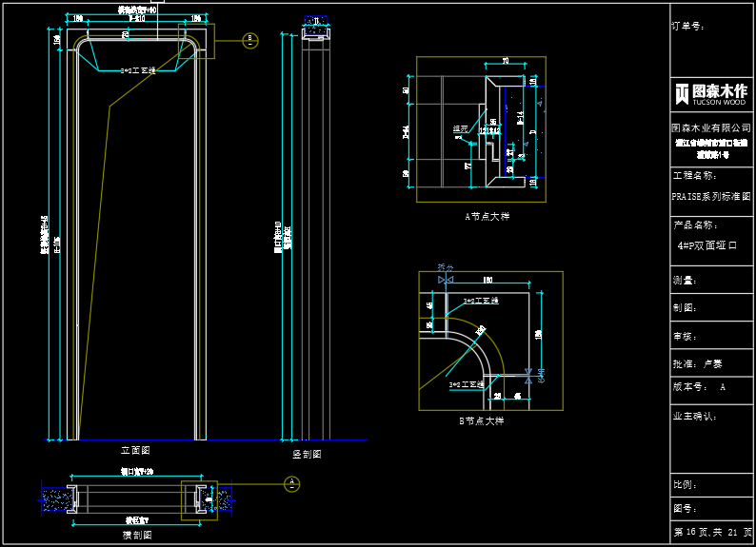Click the break symbol atop B detail
The width and height of the screenshot is (756, 547).
click(x=445, y=280)
